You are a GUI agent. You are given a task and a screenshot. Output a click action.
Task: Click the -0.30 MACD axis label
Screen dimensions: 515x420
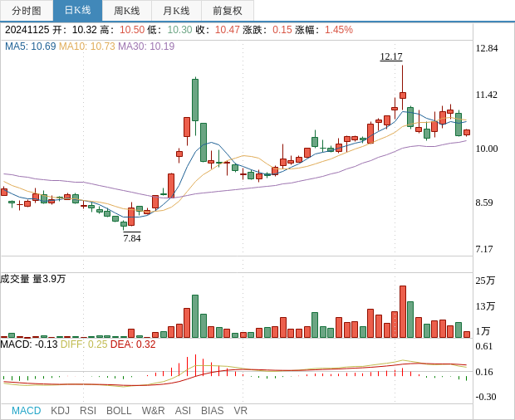(485, 397)
